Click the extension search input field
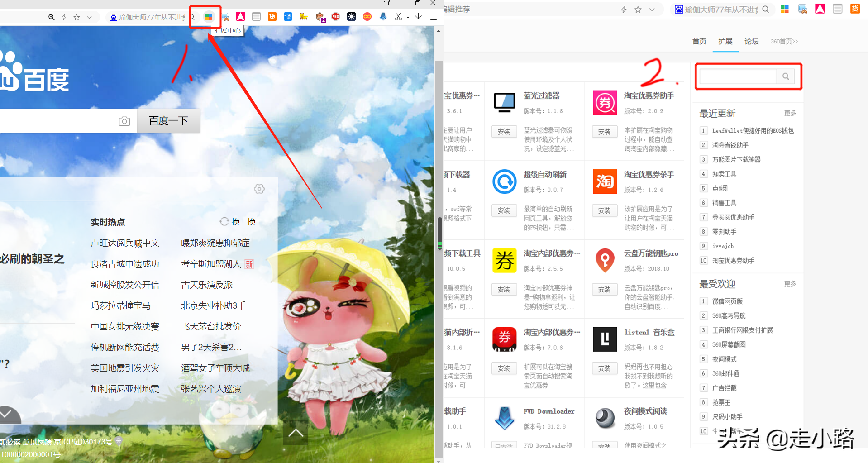 pyautogui.click(x=738, y=76)
